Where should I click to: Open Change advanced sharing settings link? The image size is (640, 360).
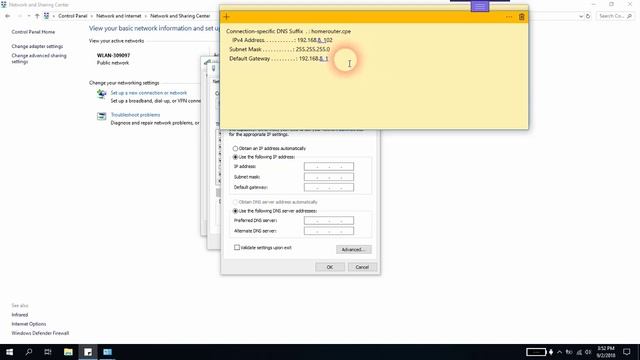pos(39,58)
